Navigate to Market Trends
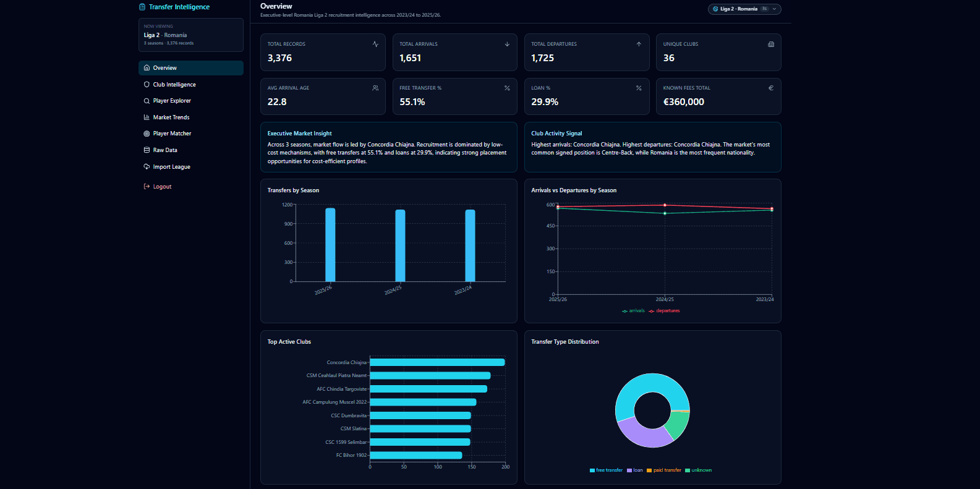 pos(191,117)
